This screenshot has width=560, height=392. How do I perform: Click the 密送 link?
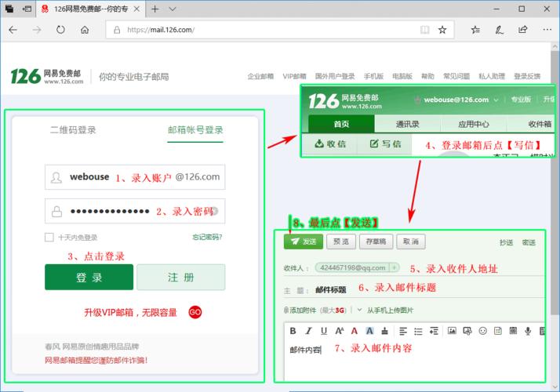coord(529,243)
